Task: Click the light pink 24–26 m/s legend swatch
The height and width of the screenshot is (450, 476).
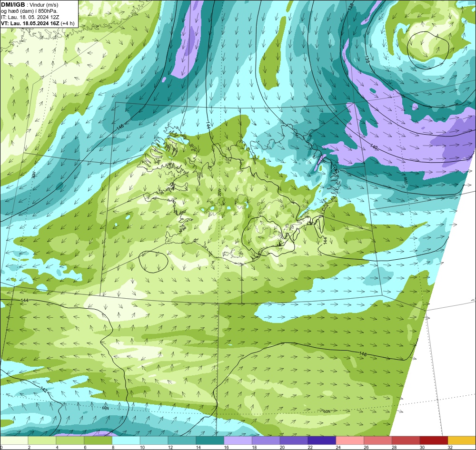Action: coord(350,440)
